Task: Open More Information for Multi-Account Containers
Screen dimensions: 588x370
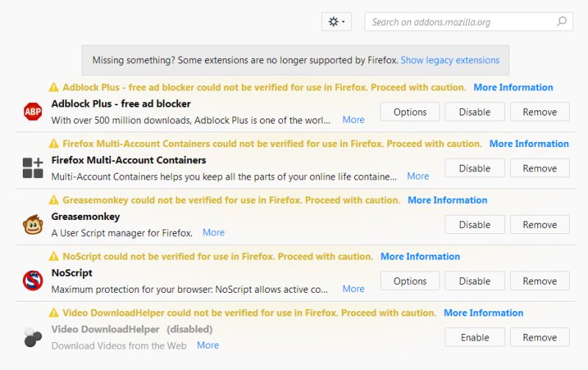Action: pyautogui.click(x=528, y=143)
